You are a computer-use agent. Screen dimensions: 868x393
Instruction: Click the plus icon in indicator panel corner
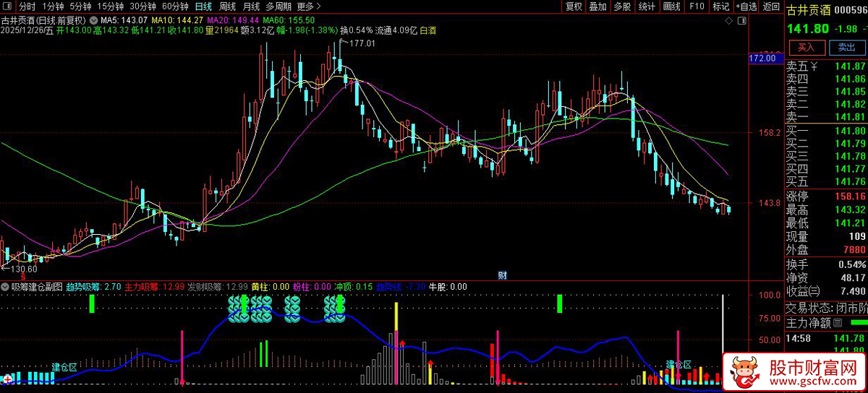click(7, 378)
